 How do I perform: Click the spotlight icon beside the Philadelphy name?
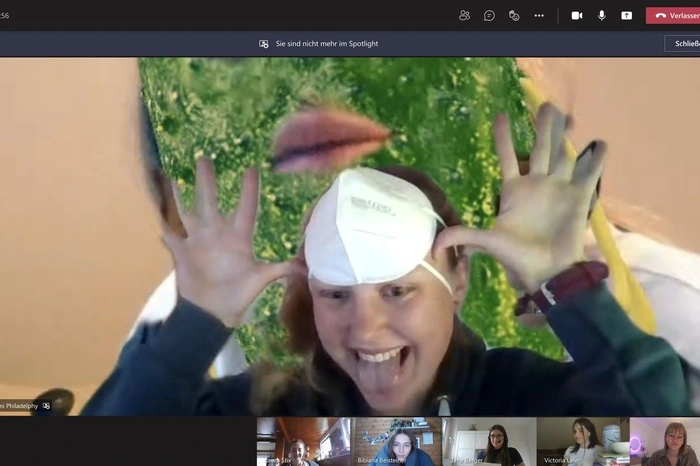(46, 406)
